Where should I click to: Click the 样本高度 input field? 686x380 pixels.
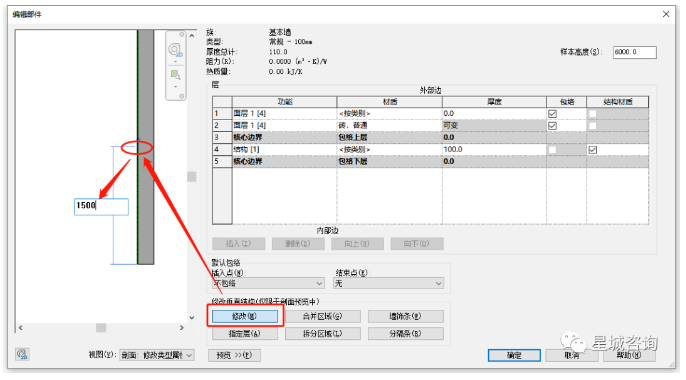click(x=634, y=52)
